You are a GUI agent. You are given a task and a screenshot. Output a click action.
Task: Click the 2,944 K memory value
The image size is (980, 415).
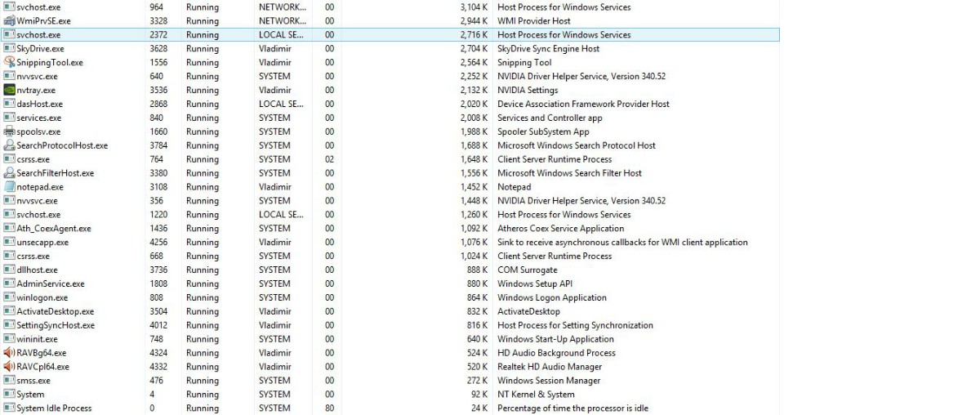point(472,21)
